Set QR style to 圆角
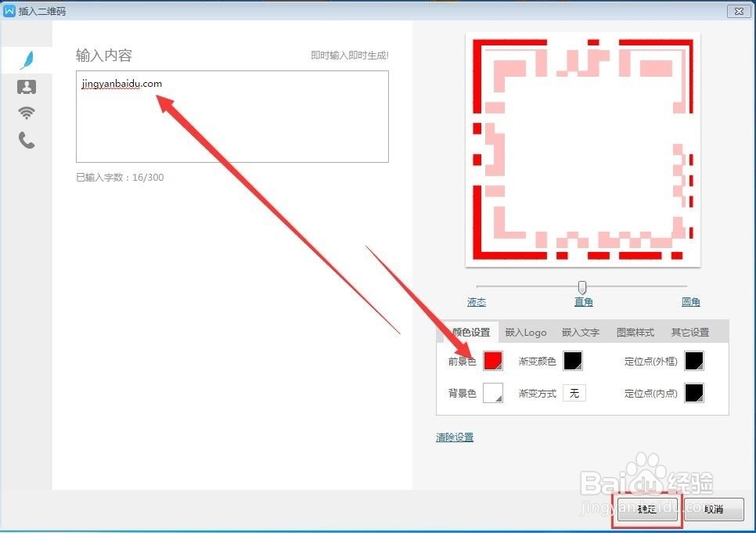This screenshot has height=533, width=756. (x=690, y=302)
